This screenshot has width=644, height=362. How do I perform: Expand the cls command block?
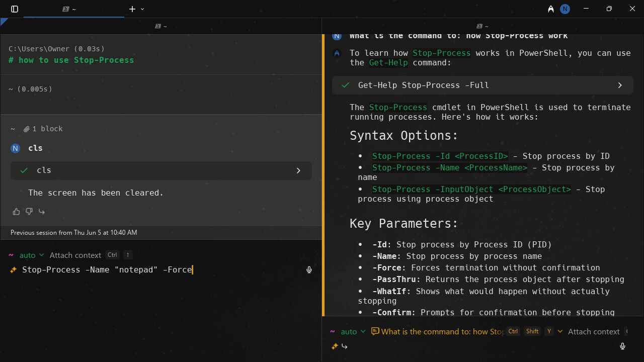(298, 170)
